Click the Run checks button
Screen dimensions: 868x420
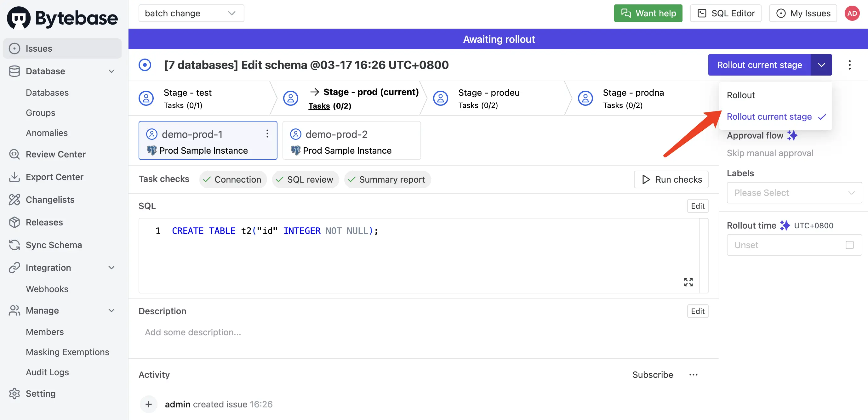pyautogui.click(x=671, y=179)
